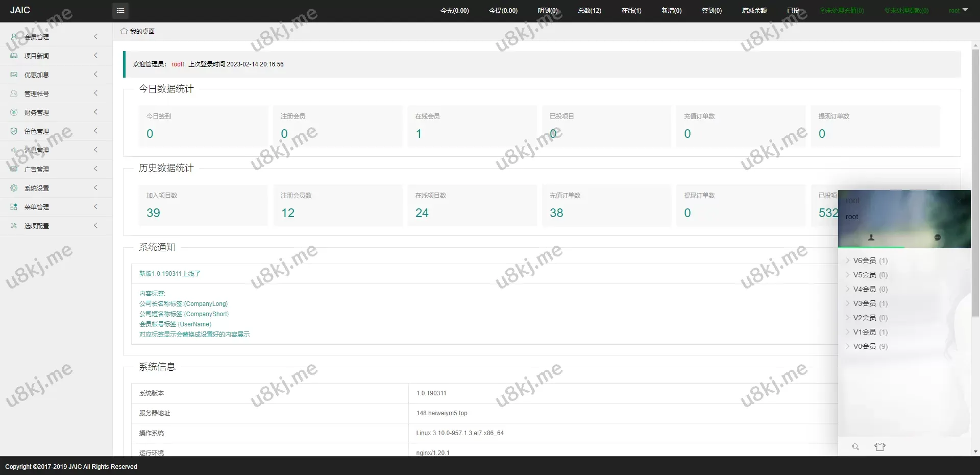Viewport: 980px width, 475px height.
Task: Click the page vertical scrollbar thumb
Action: tap(975, 179)
